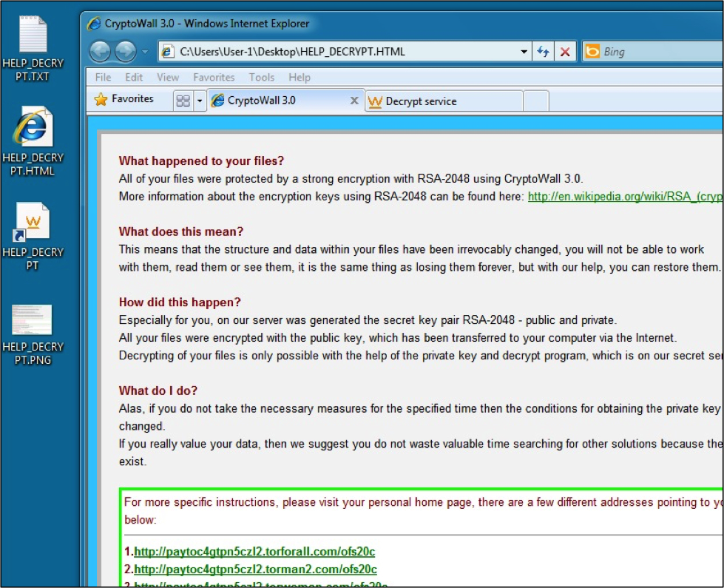Expand address bar history dropdown
The width and height of the screenshot is (724, 588).
tap(524, 52)
